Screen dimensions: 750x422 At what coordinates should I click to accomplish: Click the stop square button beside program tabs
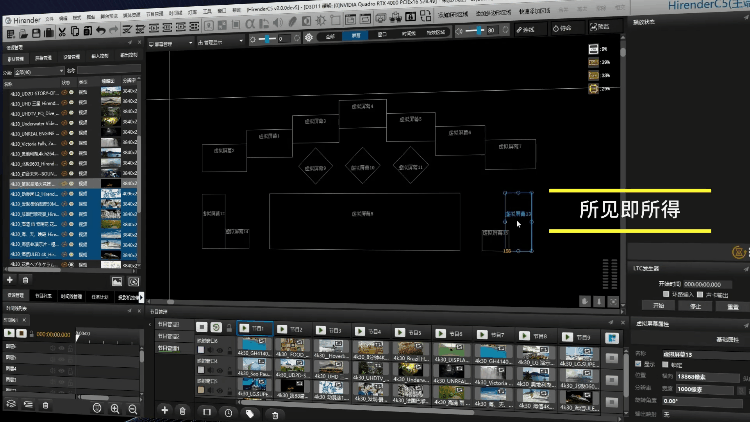[x=201, y=327]
